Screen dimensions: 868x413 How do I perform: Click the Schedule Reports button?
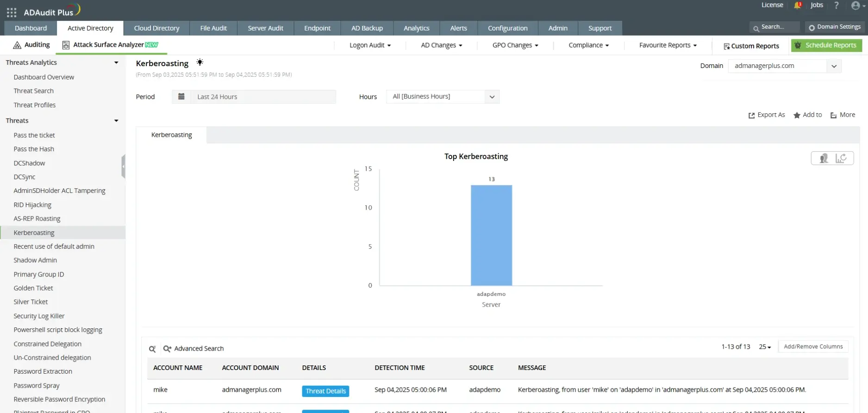[826, 45]
